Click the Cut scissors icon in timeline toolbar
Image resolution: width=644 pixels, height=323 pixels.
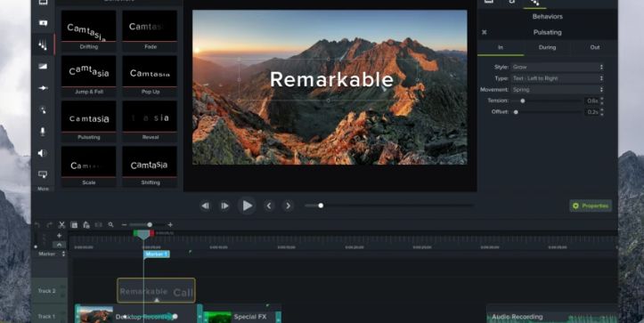point(61,224)
